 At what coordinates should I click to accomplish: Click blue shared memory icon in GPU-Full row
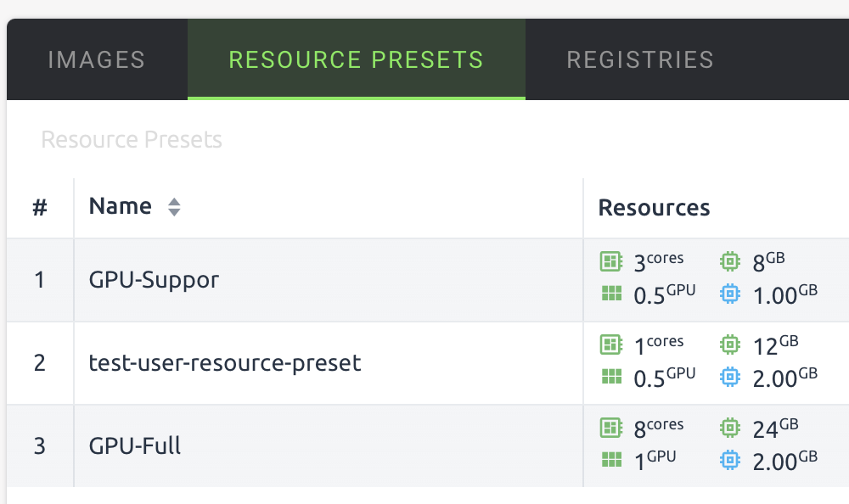pyautogui.click(x=729, y=460)
